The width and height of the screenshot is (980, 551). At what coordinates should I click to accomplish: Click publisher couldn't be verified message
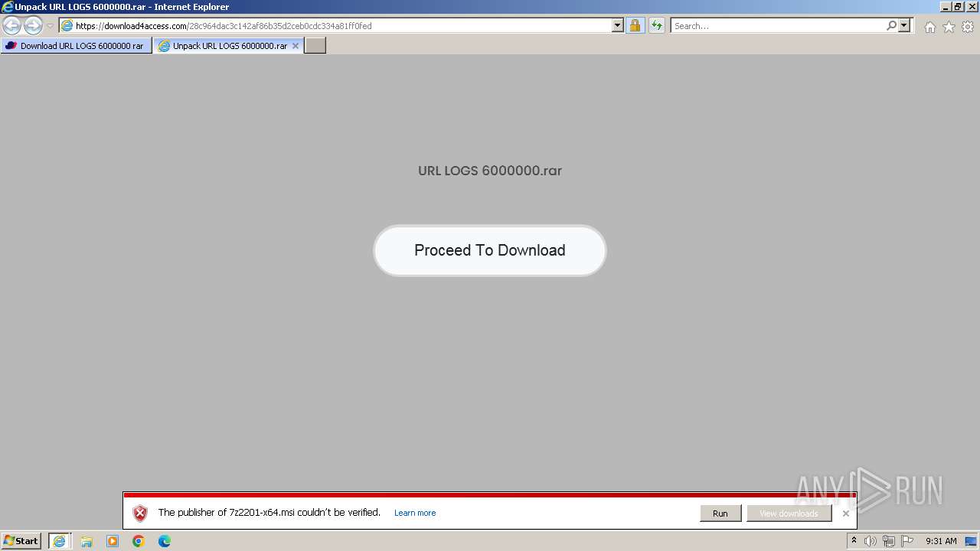tap(269, 512)
